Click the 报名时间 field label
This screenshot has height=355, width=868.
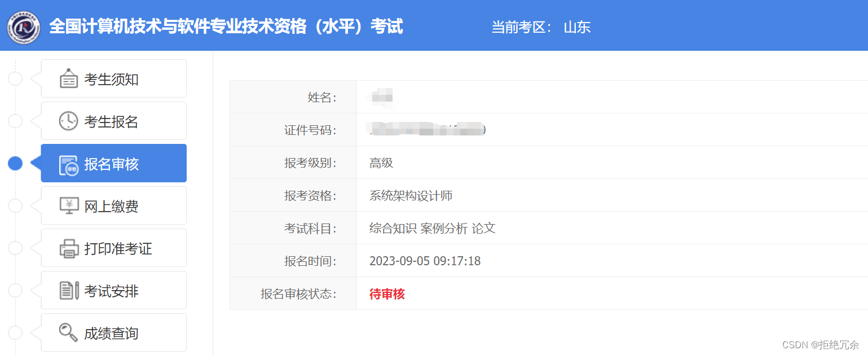(x=310, y=261)
